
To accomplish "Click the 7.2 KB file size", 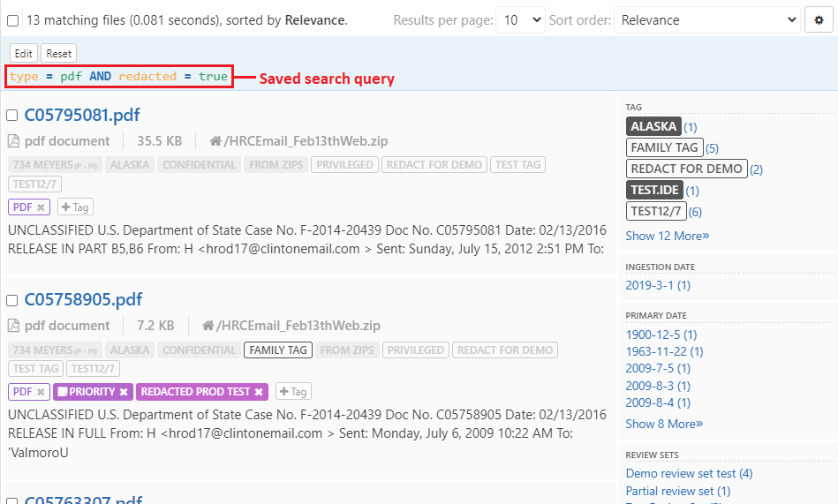I will tap(155, 326).
